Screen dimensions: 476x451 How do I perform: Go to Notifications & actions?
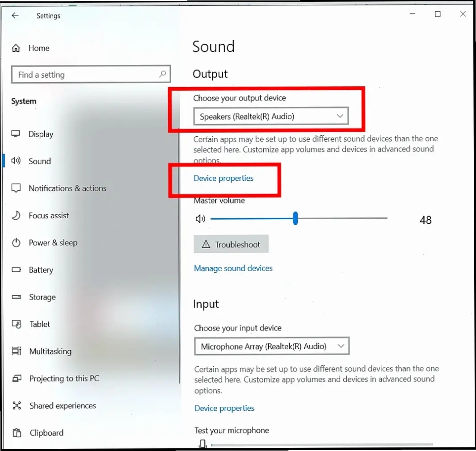pos(67,188)
